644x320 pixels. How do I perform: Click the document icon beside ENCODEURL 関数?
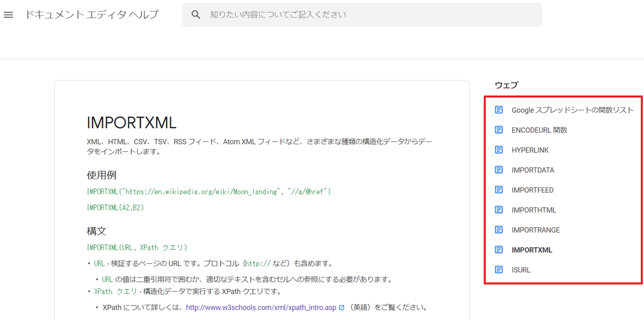pos(500,130)
